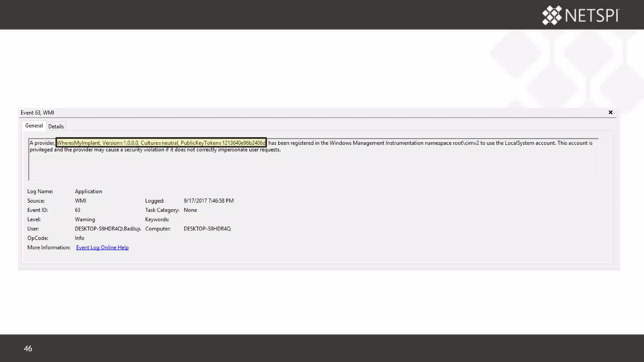644x362 pixels.
Task: Click the NetSPI logo icon
Action: pos(552,15)
